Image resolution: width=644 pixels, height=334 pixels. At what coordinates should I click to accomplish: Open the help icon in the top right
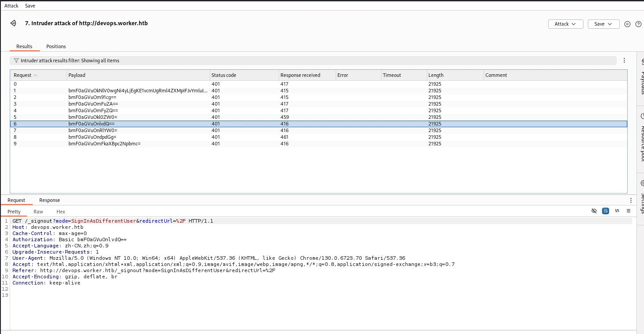(x=638, y=24)
